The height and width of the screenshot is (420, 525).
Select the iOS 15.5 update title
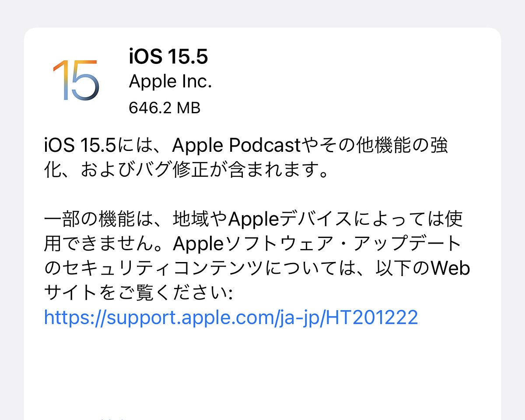(168, 57)
